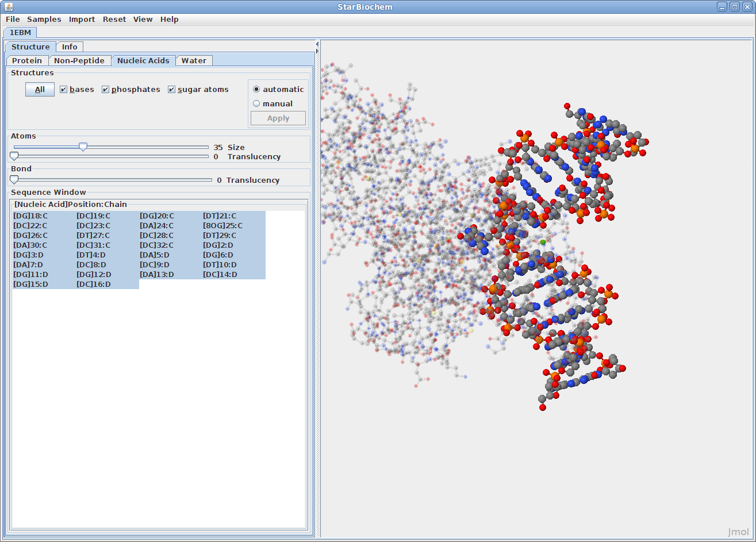The width and height of the screenshot is (756, 542).
Task: Uncheck the sugar atoms checkbox
Action: click(198, 89)
